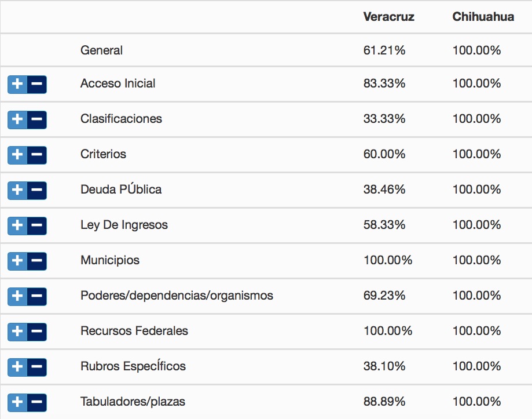Collapse Recursos Federales using minus icon
Screen dimensions: 532x419
[x=36, y=331]
